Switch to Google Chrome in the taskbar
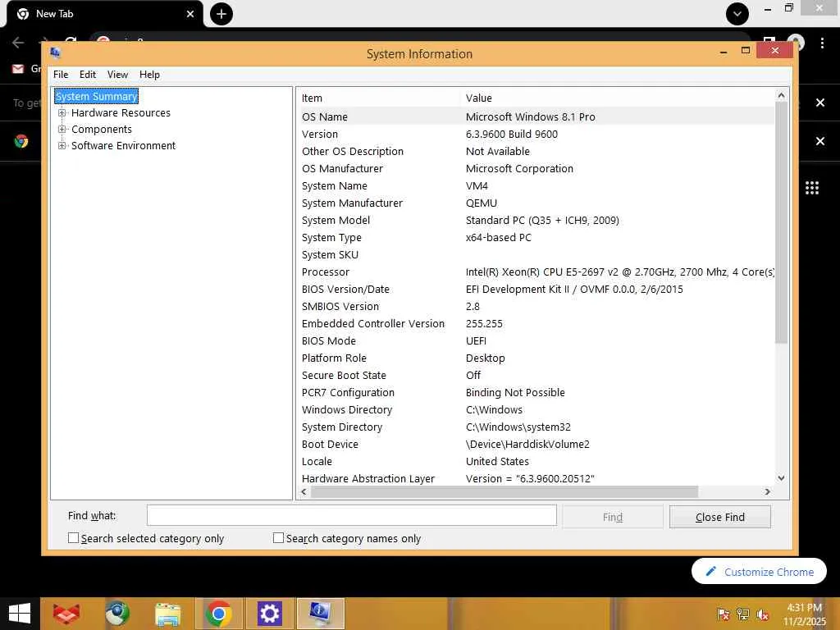840x630 pixels. pyautogui.click(x=218, y=614)
